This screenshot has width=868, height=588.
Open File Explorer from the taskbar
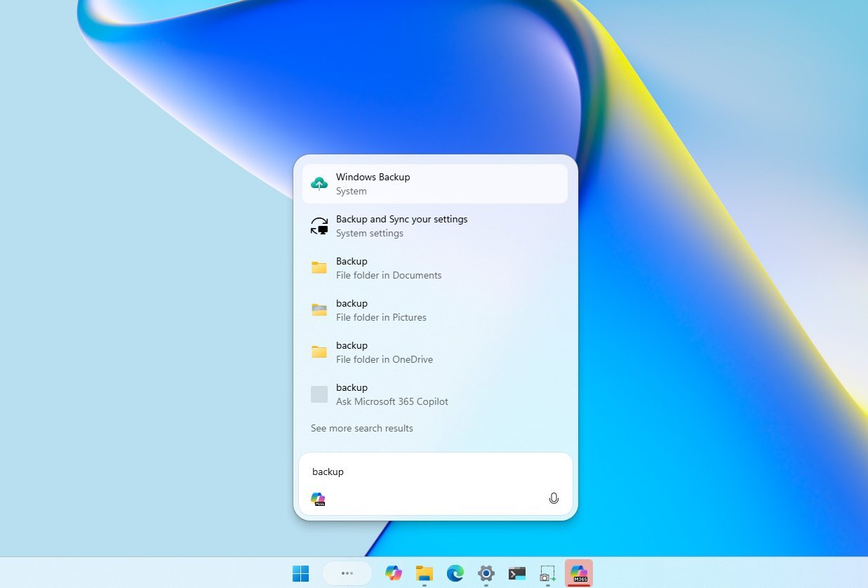point(425,573)
